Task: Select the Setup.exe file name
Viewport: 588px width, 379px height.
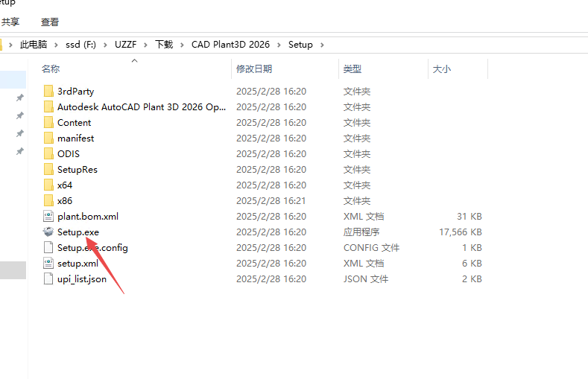Action: coord(78,232)
